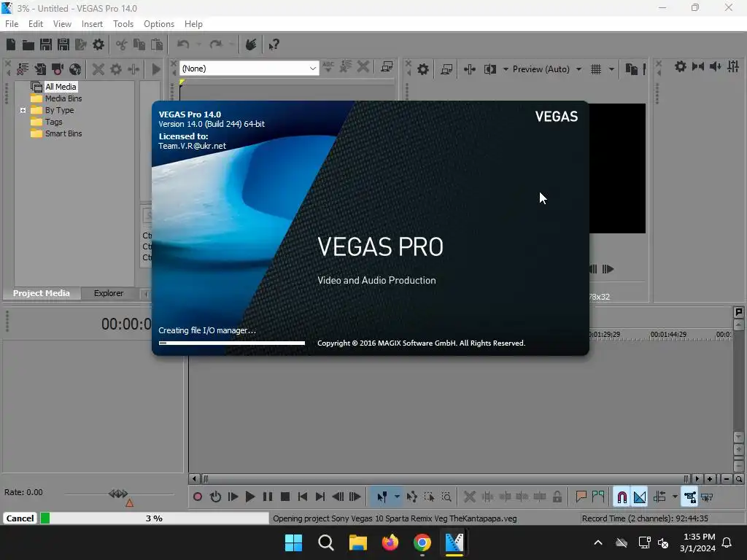Viewport: 747px width, 560px height.
Task: Open the (None) combo box dropdown
Action: [312, 69]
